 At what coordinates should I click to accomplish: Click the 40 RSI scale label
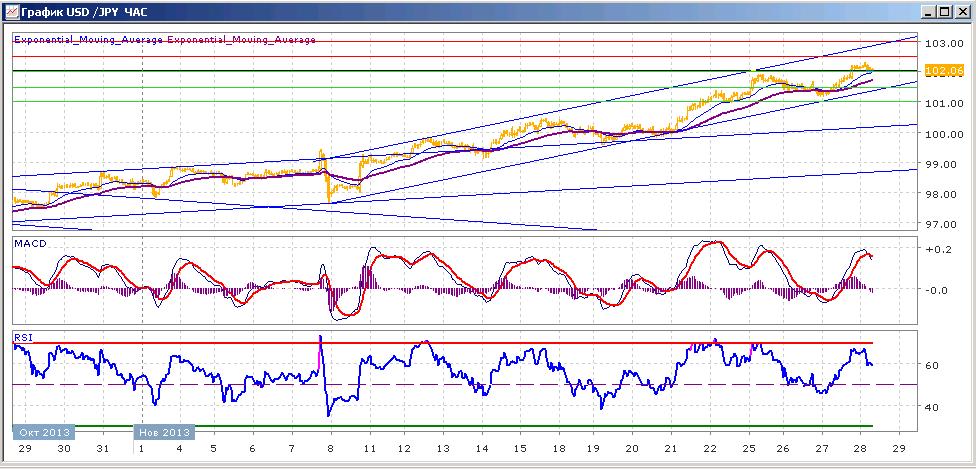[932, 407]
